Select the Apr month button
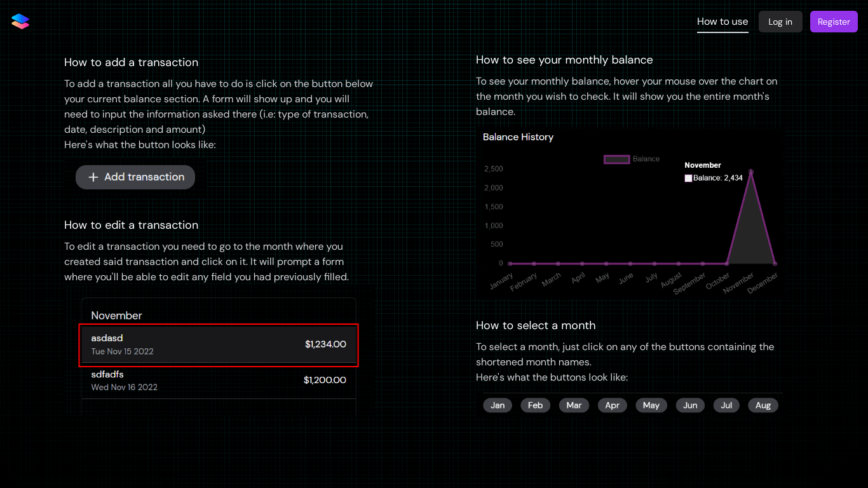Image resolution: width=868 pixels, height=488 pixels. coord(612,405)
